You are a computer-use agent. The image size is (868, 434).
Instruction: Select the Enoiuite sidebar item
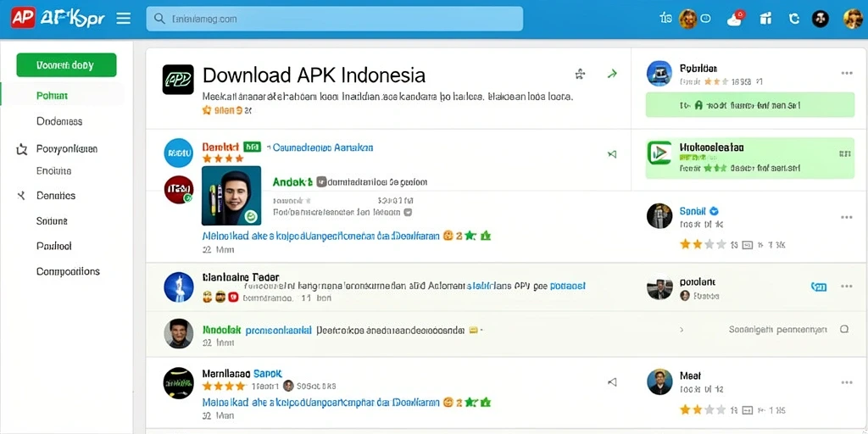(53, 170)
